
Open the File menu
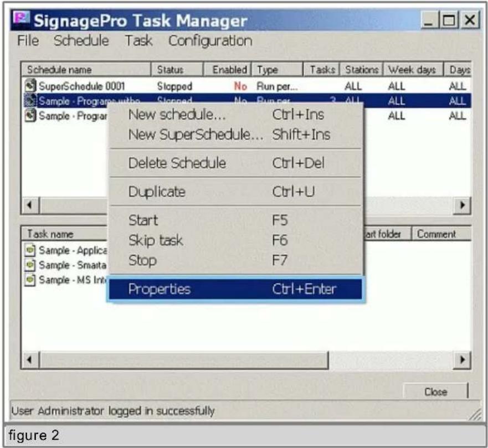coord(28,41)
